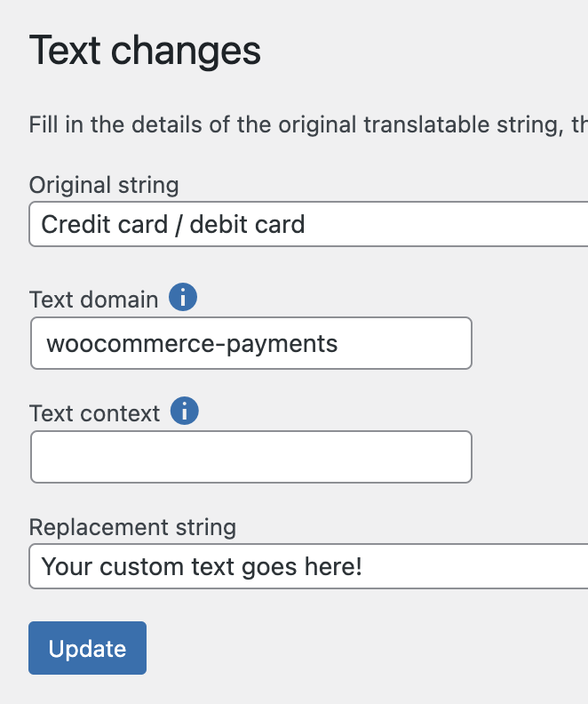Click the blue Update button
Image resolution: width=588 pixels, height=704 pixels.
point(87,648)
